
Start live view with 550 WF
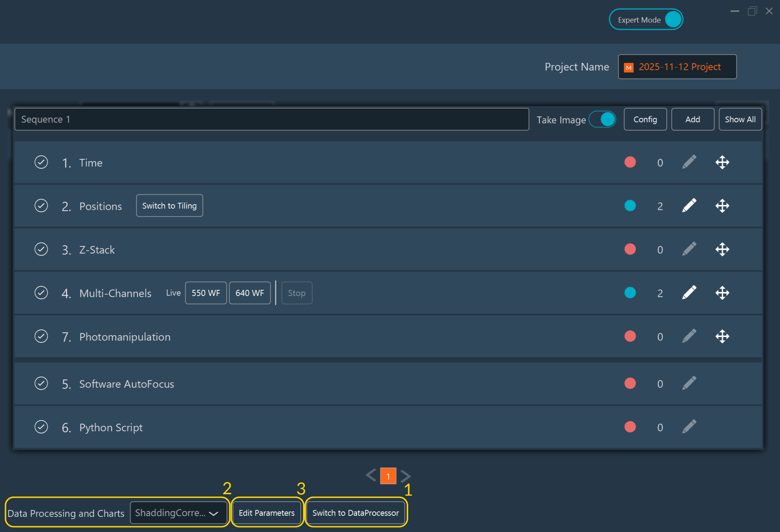(x=206, y=293)
